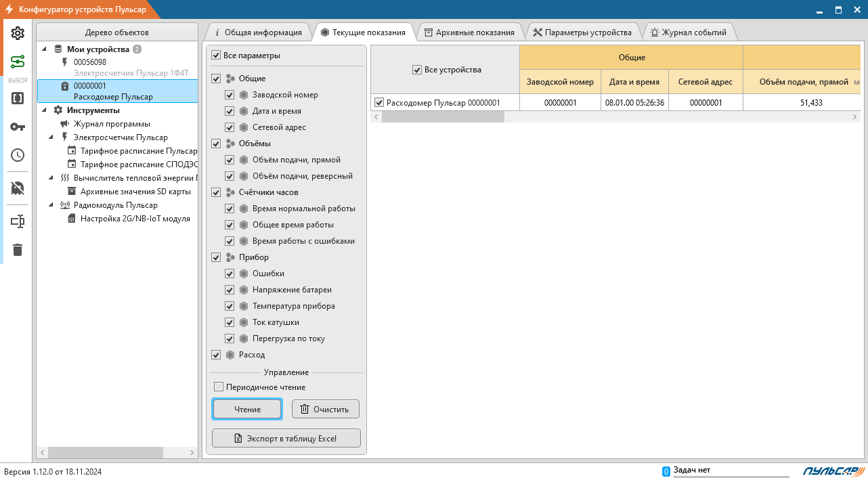Click the crossed-out image sidebar icon
The height and width of the screenshot is (480, 868).
pyautogui.click(x=18, y=188)
